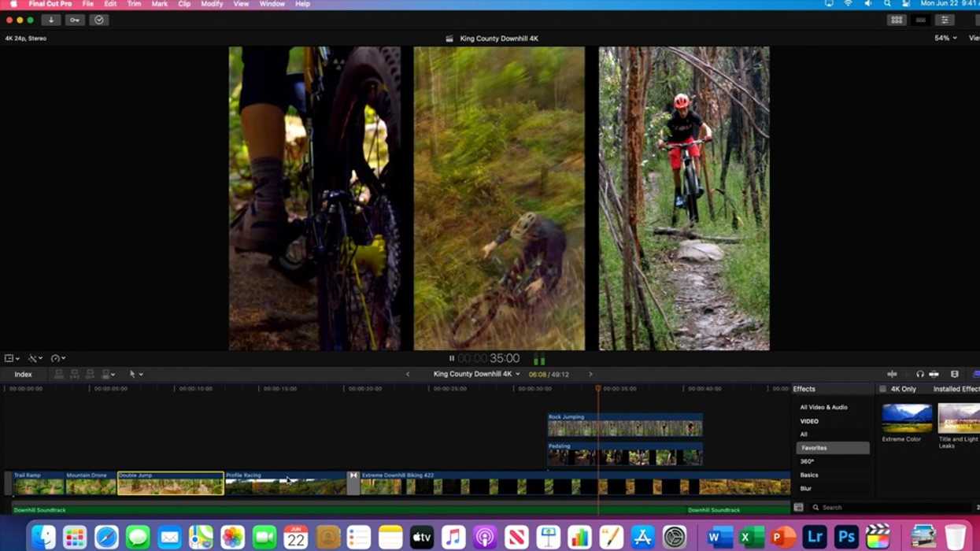Open the Mark menu
This screenshot has width=980, height=551.
[159, 4]
